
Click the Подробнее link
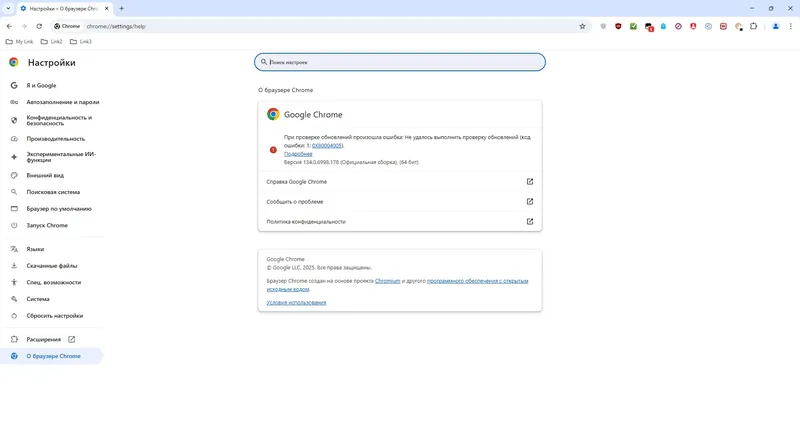298,154
